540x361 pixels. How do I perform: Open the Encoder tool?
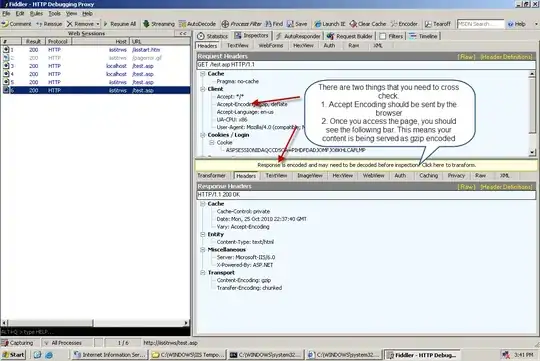tap(404, 24)
